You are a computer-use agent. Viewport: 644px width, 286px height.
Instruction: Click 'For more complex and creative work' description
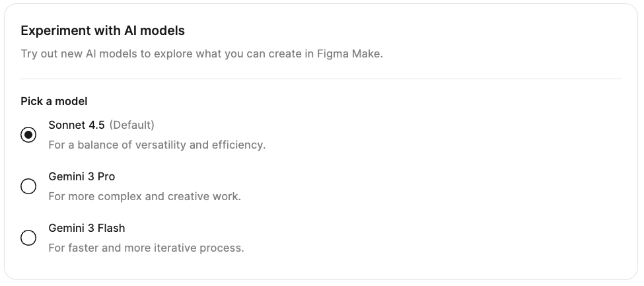[x=145, y=196]
